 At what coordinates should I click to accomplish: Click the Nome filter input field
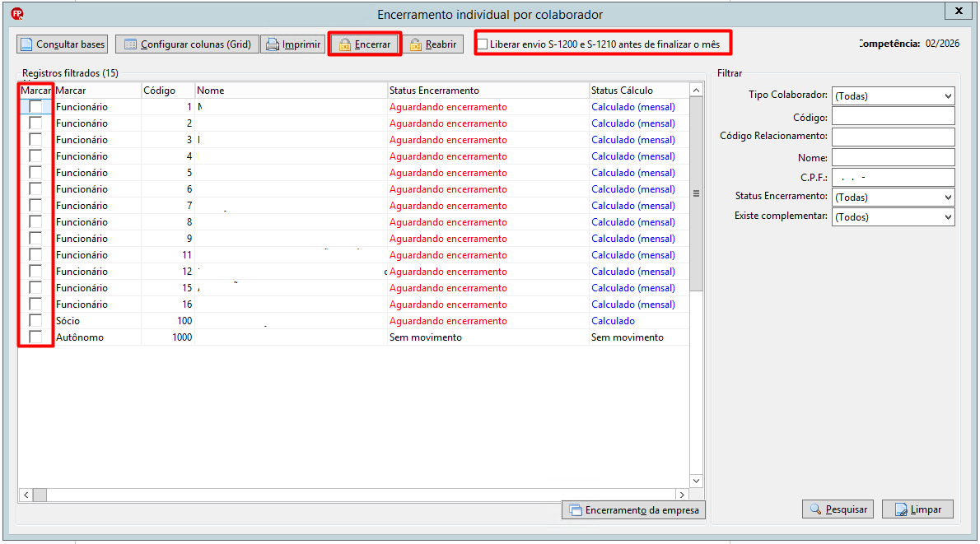point(894,156)
